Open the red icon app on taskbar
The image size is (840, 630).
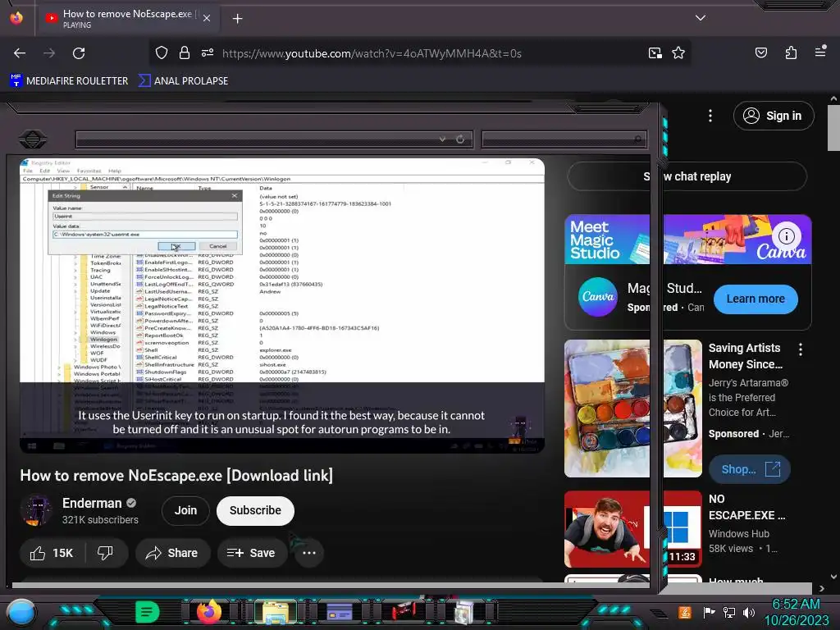(403, 611)
